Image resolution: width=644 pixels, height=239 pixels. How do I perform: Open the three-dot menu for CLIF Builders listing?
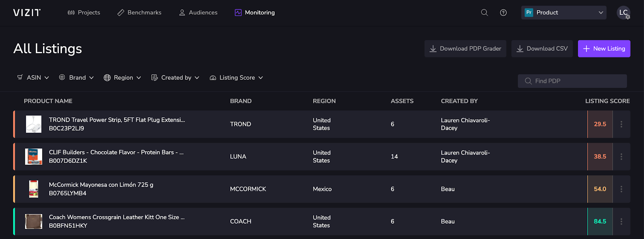click(621, 156)
